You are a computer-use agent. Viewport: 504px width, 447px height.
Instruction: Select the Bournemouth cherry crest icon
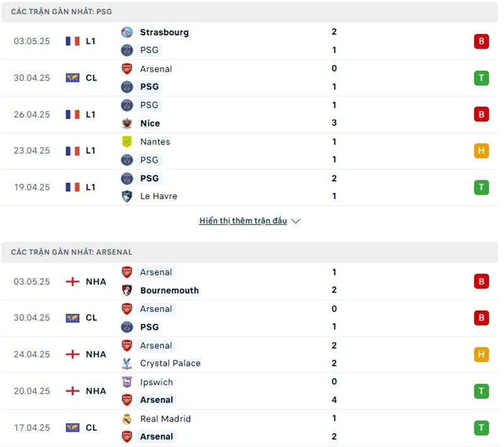pyautogui.click(x=128, y=291)
